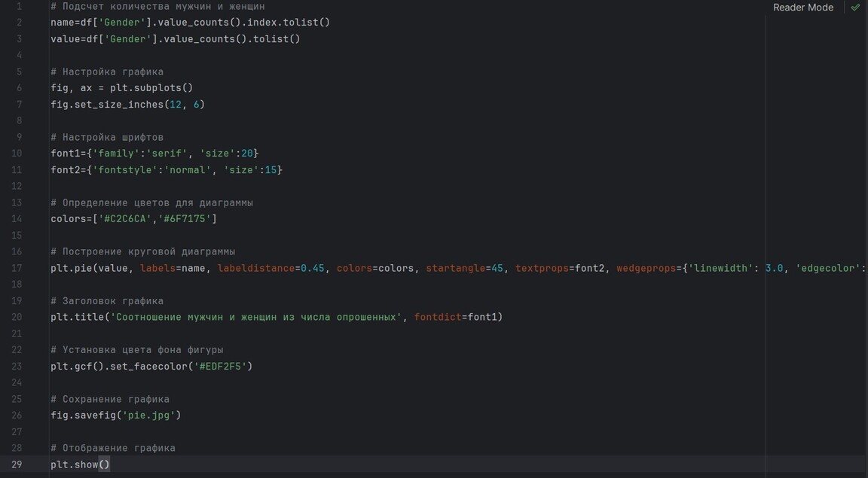Click the comment '# Установка цвета фона фигуры'
Viewport: 868px width, 478px height.
pos(136,349)
